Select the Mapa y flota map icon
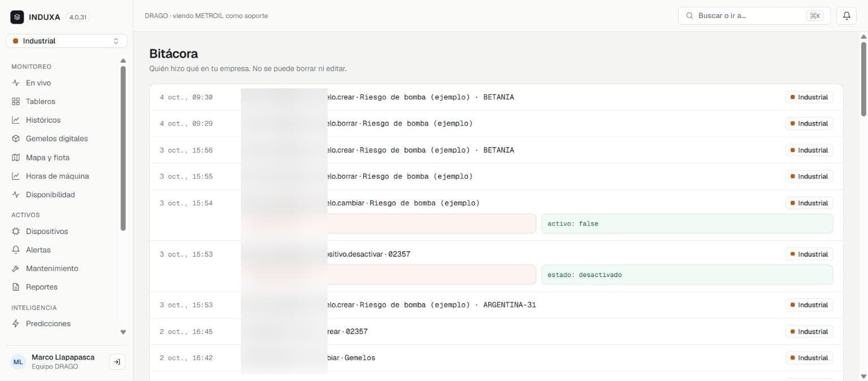 tap(16, 158)
